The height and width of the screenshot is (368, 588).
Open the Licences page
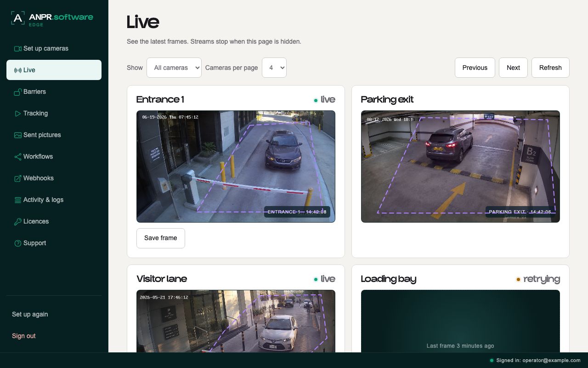click(x=54, y=221)
